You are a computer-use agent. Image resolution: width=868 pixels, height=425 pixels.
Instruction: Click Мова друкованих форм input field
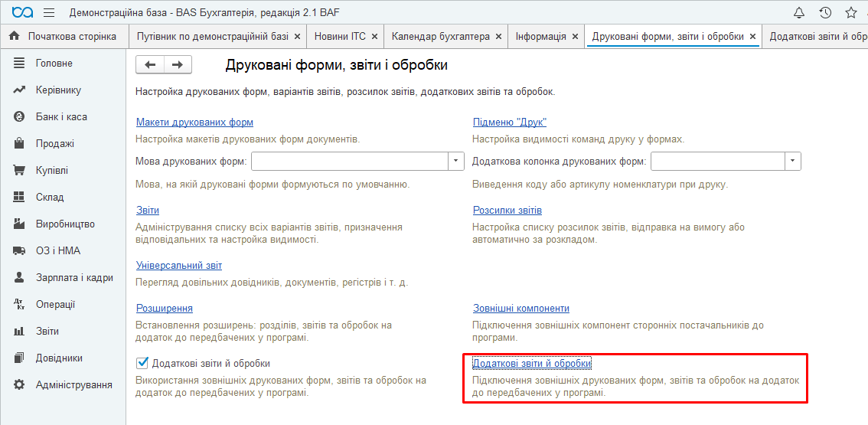(349, 161)
